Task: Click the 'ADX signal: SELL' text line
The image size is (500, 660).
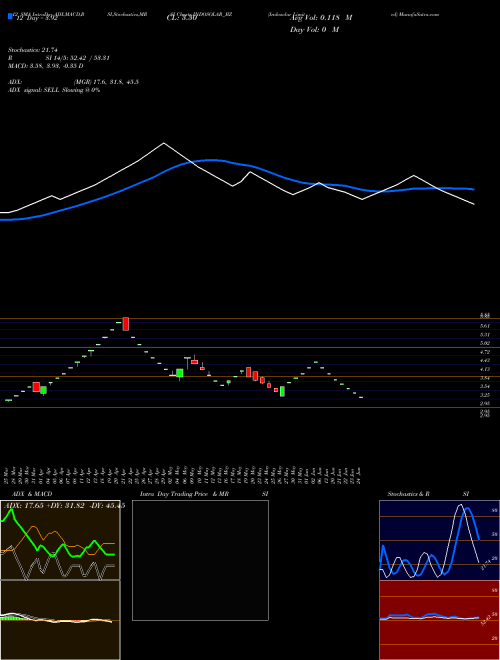Action: point(54,90)
